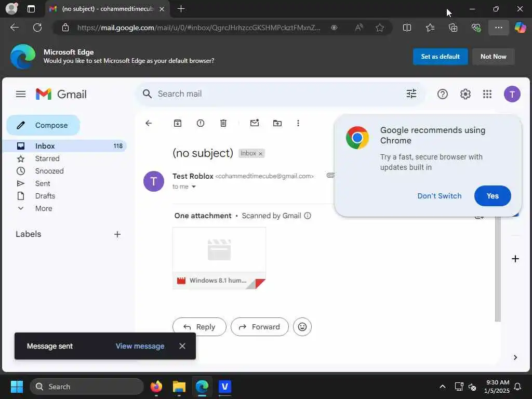Open the Gmail main menu hamburger
The image size is (532, 399).
click(21, 94)
